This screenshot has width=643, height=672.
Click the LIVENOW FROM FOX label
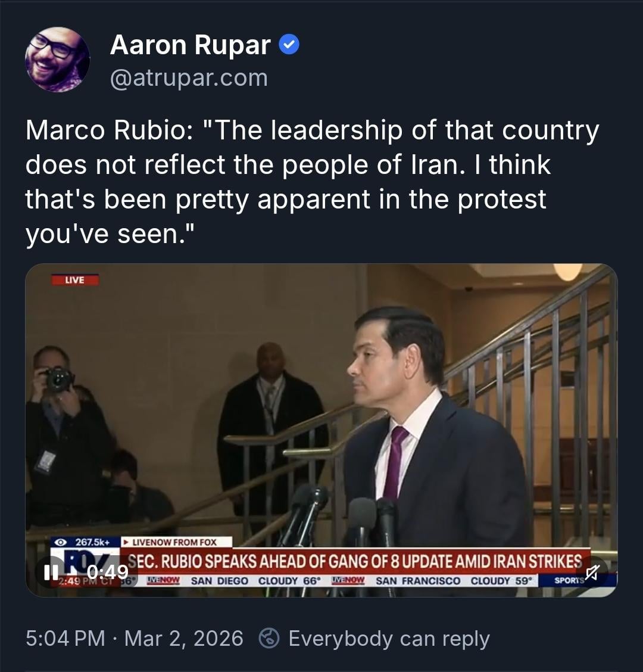tap(176, 542)
